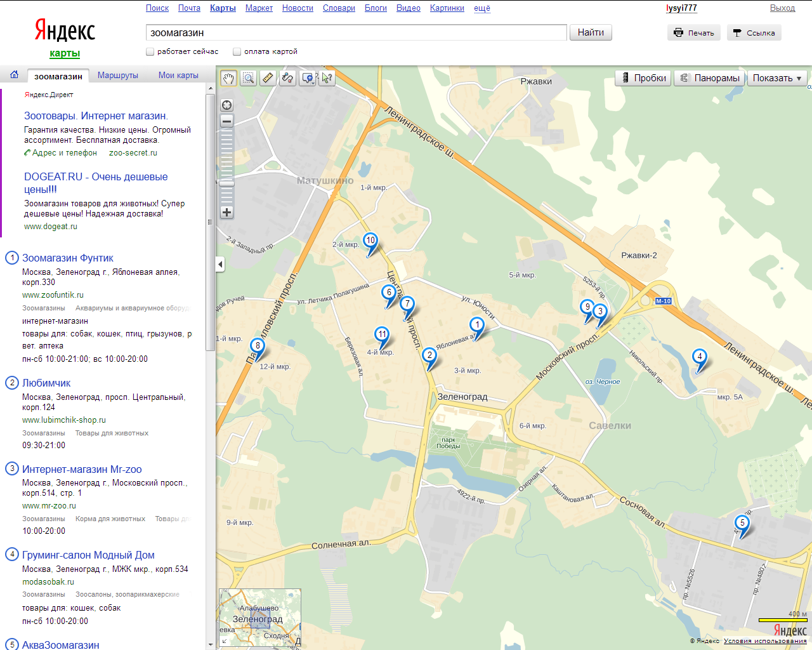This screenshot has width=812, height=650.
Task: Click map marker number 8
Action: 258,347
